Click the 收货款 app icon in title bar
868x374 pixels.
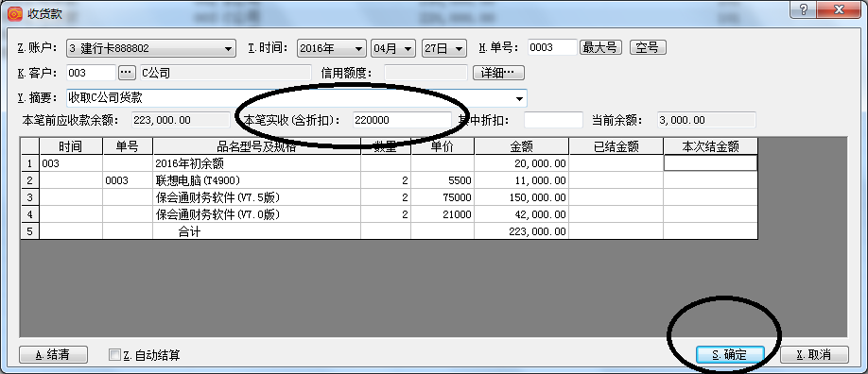click(x=14, y=14)
